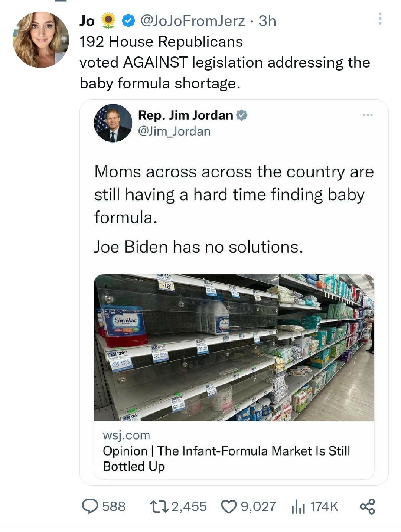Viewport: 401px width, 532px height.
Task: Open the three-dot menu on Jim Jordan's tweet
Action: pos(368,115)
